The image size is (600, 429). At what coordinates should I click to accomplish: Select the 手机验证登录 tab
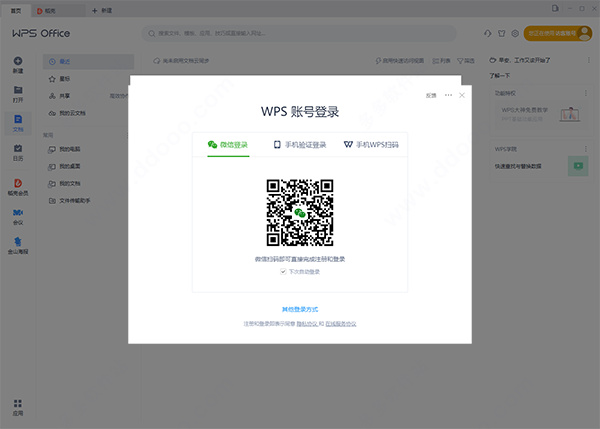[300, 144]
